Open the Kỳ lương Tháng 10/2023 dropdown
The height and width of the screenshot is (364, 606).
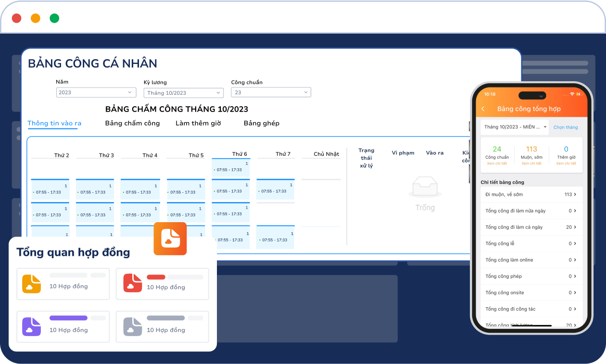[183, 93]
